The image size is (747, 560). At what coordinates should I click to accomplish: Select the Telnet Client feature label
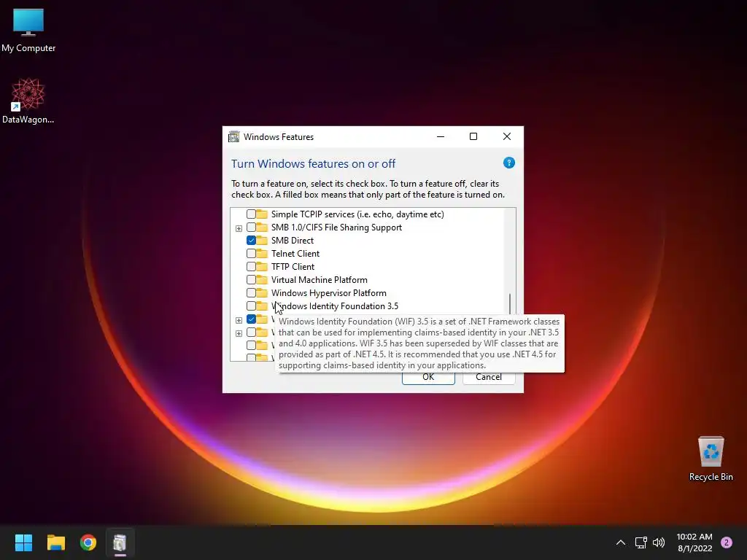coord(295,253)
